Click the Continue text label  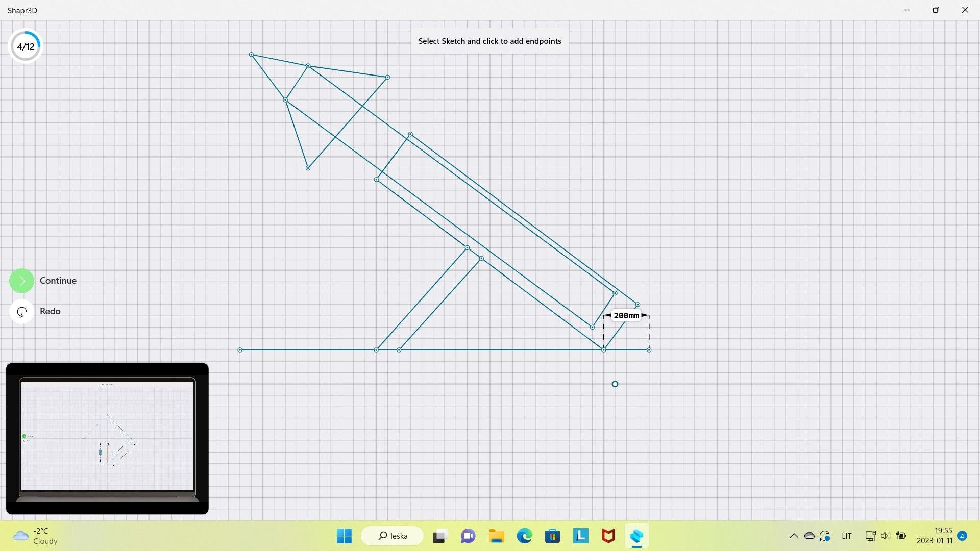point(58,281)
